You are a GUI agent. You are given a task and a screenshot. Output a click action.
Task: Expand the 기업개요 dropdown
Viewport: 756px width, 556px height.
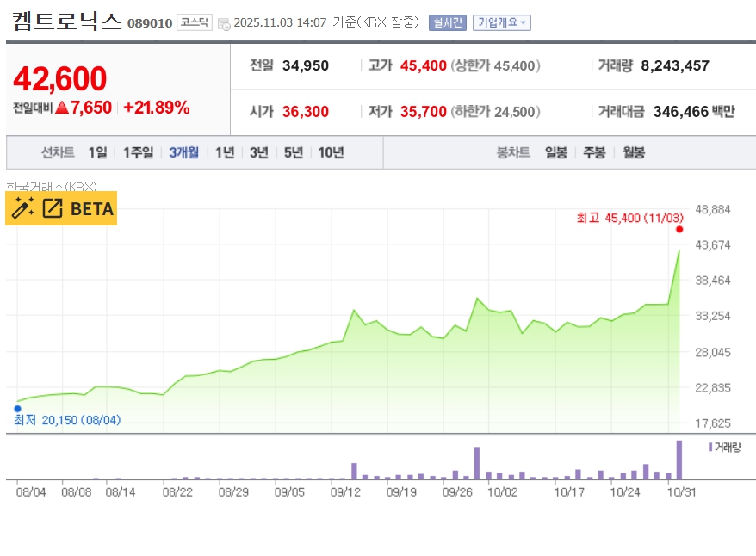click(x=503, y=23)
